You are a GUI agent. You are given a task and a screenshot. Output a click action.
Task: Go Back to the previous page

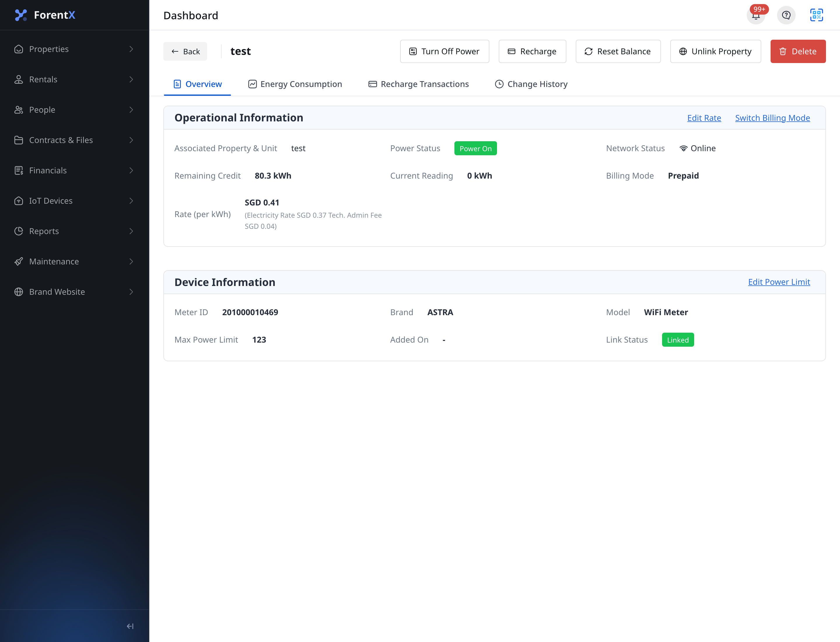pos(185,51)
